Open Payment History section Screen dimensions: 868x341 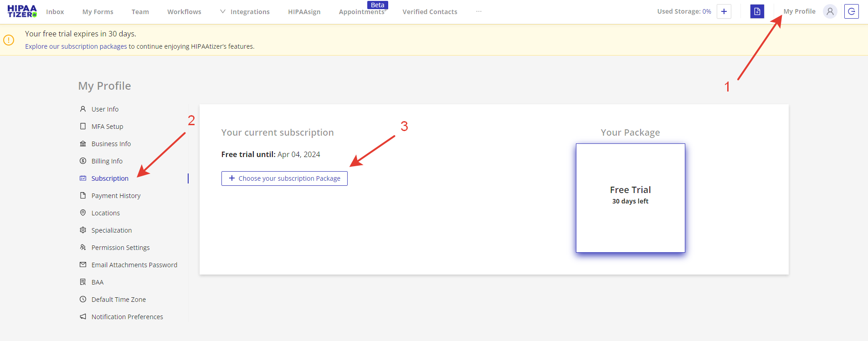pos(116,196)
